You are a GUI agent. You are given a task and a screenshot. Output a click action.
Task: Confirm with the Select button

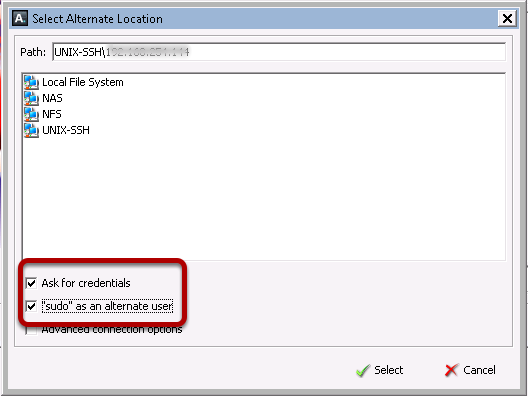(380, 370)
